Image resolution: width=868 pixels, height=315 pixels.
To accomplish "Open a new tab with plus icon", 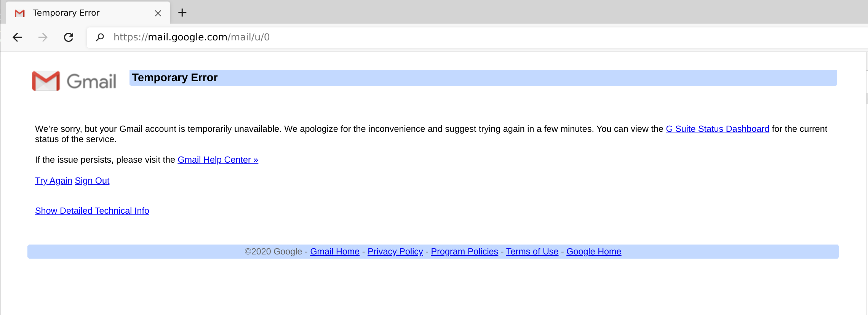I will click(x=182, y=13).
